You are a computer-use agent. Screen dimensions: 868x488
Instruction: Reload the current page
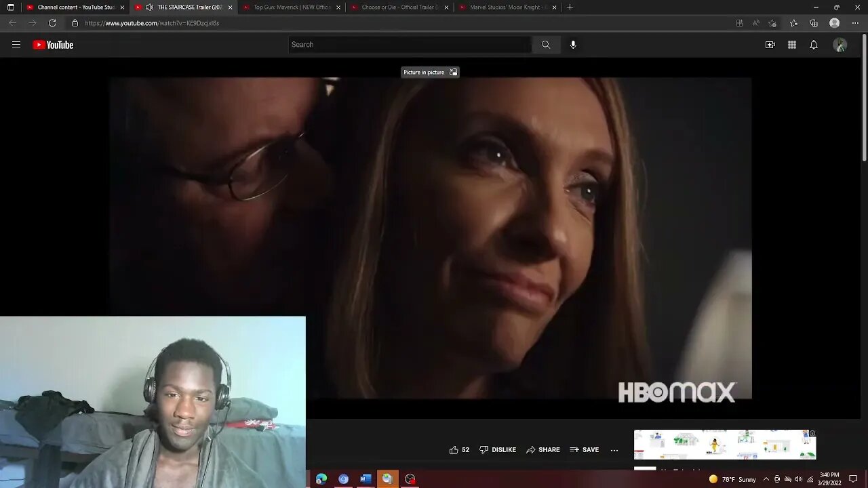pos(52,23)
